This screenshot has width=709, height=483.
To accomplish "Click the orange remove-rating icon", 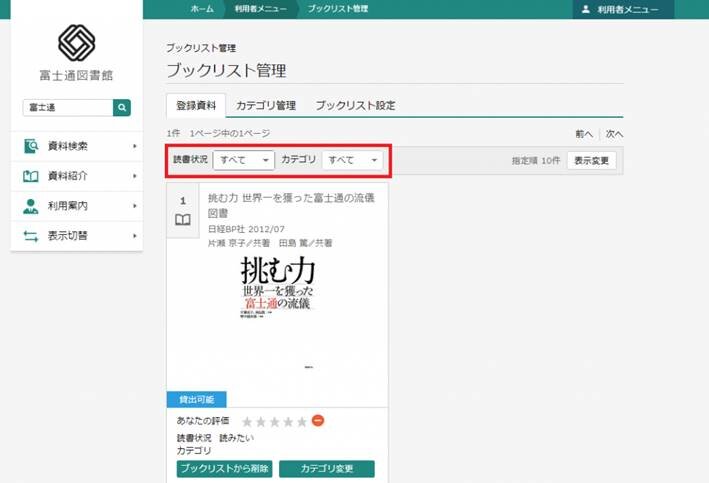I will point(318,421).
